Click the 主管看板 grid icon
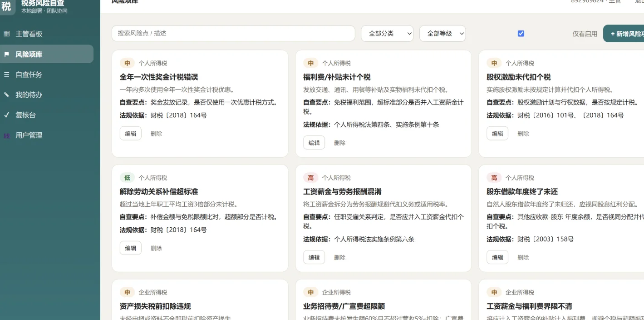 coord(6,34)
